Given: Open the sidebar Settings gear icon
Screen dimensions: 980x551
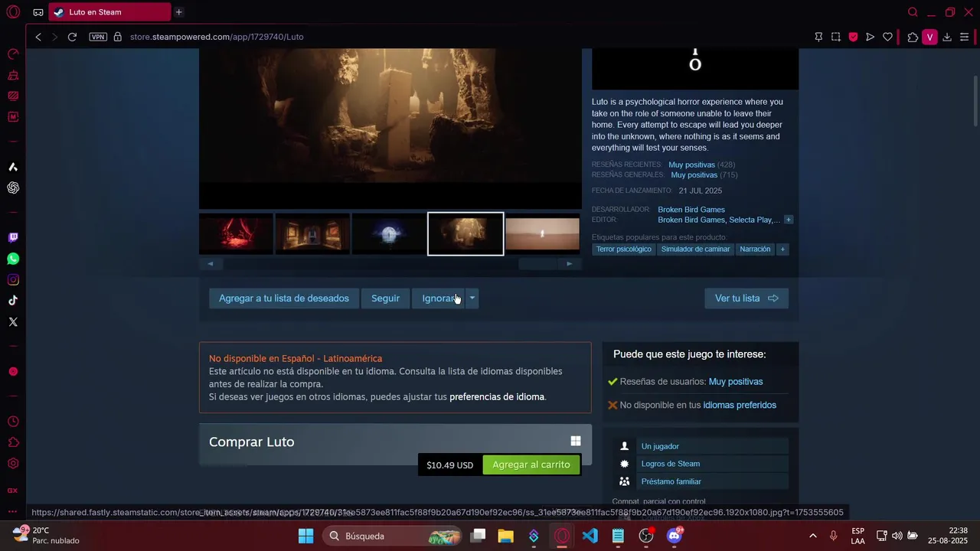Looking at the screenshot, I should (13, 464).
